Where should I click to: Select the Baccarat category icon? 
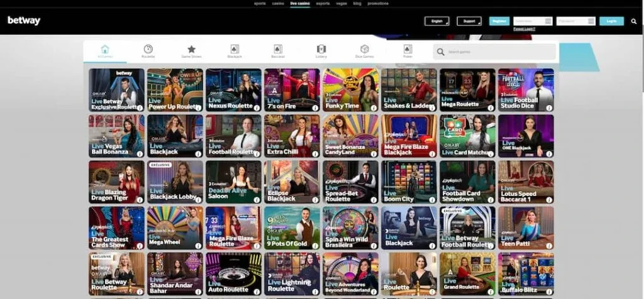coord(277,50)
